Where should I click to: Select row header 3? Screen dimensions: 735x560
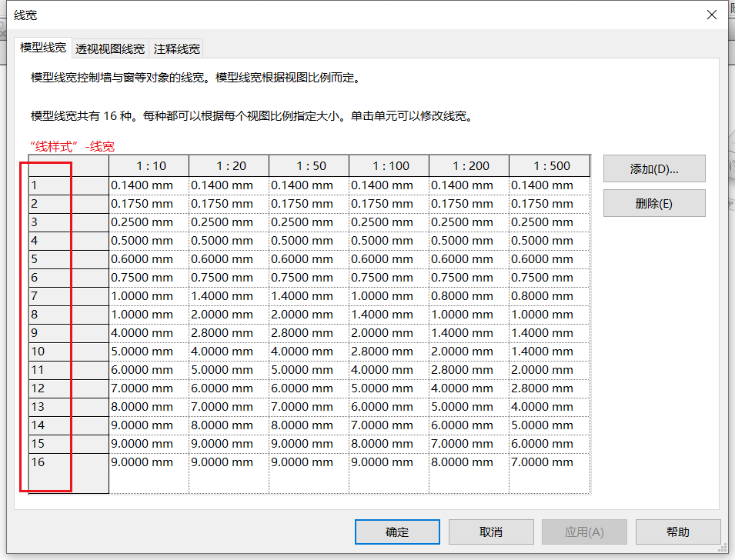click(x=69, y=222)
